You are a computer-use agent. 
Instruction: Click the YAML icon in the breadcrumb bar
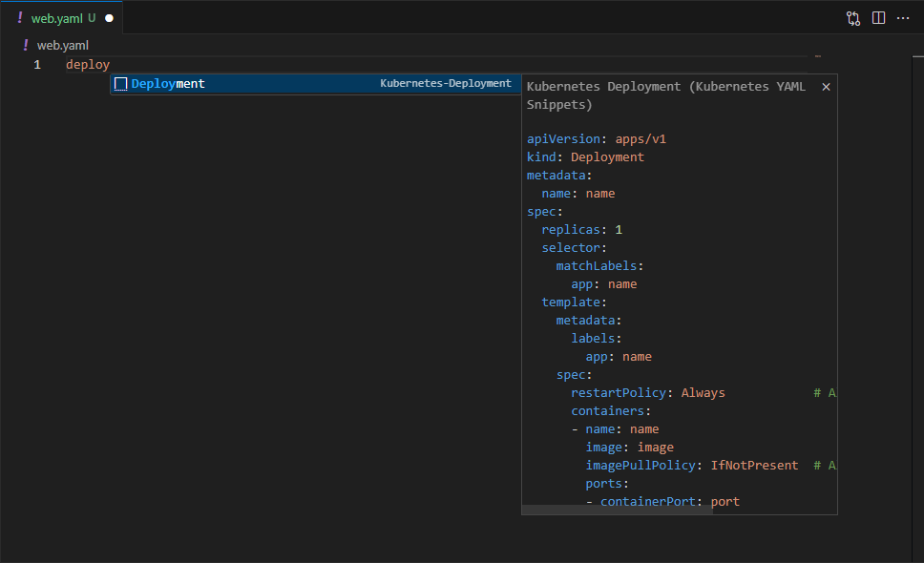pyautogui.click(x=26, y=45)
